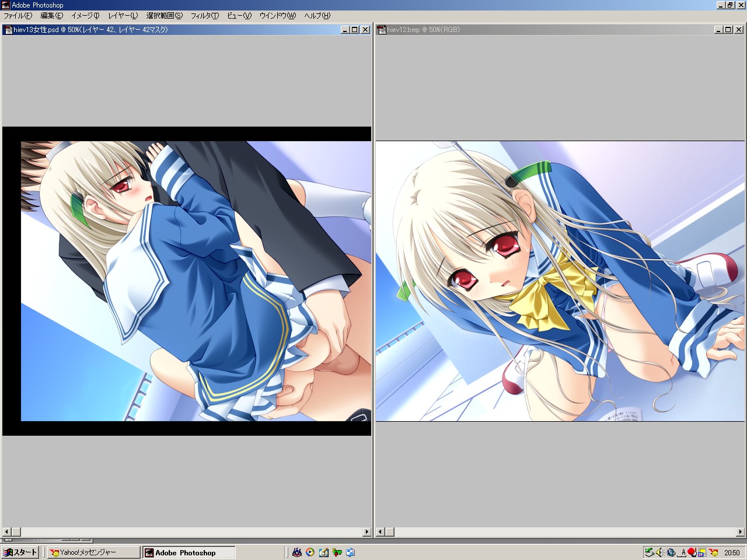Viewport: 747px width, 560px height.
Task: Switch to Yahoo!メッセンジャー taskbar button
Action: (93, 552)
